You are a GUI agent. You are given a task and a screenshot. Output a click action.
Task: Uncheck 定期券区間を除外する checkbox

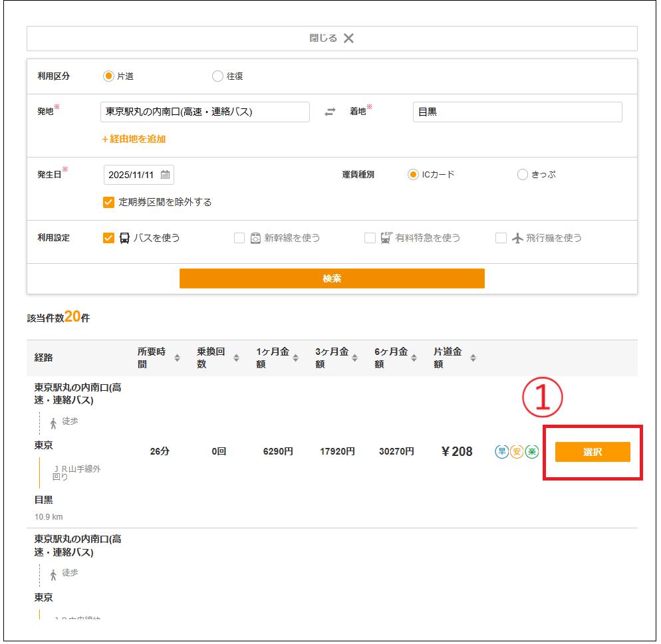pyautogui.click(x=109, y=202)
